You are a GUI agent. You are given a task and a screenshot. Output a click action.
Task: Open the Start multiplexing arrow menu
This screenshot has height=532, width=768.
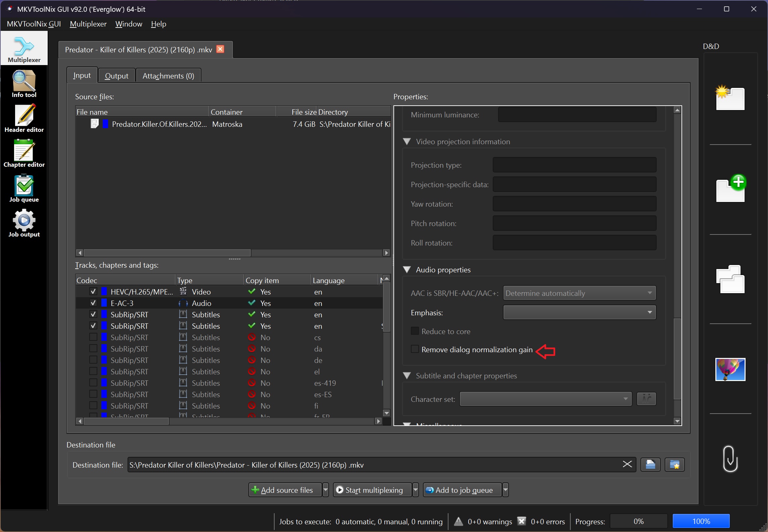click(x=415, y=490)
